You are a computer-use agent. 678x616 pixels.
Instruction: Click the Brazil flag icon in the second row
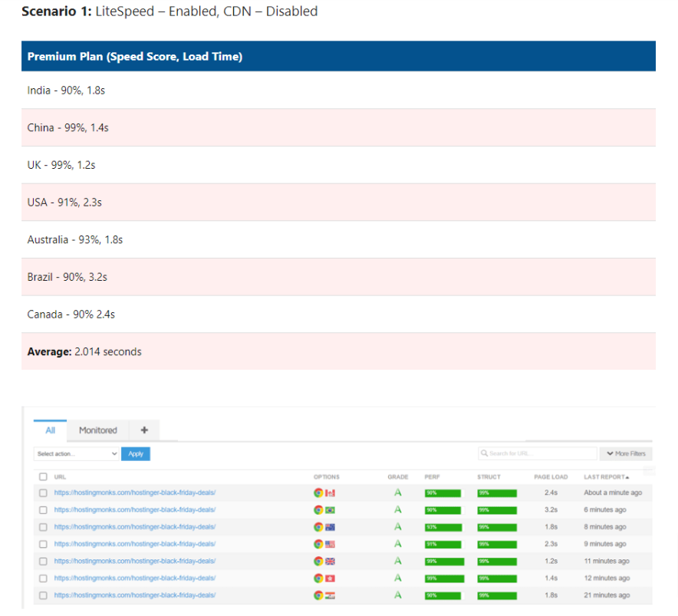click(x=329, y=509)
